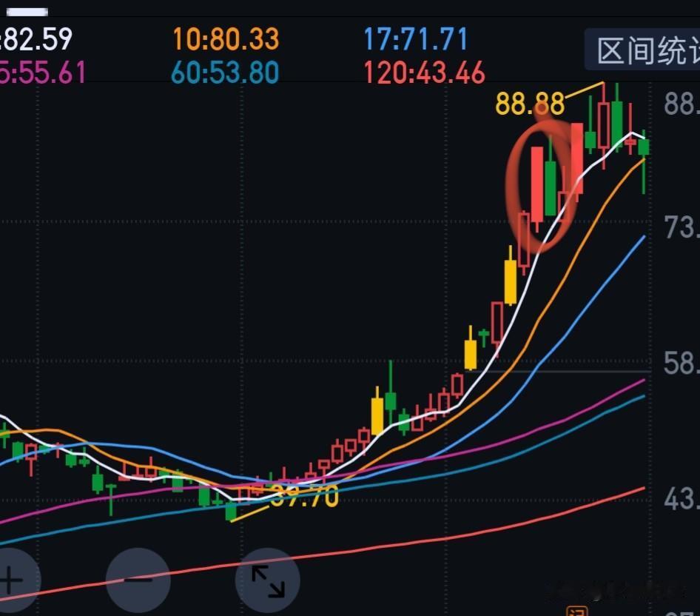Tap the 88.88 high price label
Screen dimensions: 700x616
click(530, 104)
